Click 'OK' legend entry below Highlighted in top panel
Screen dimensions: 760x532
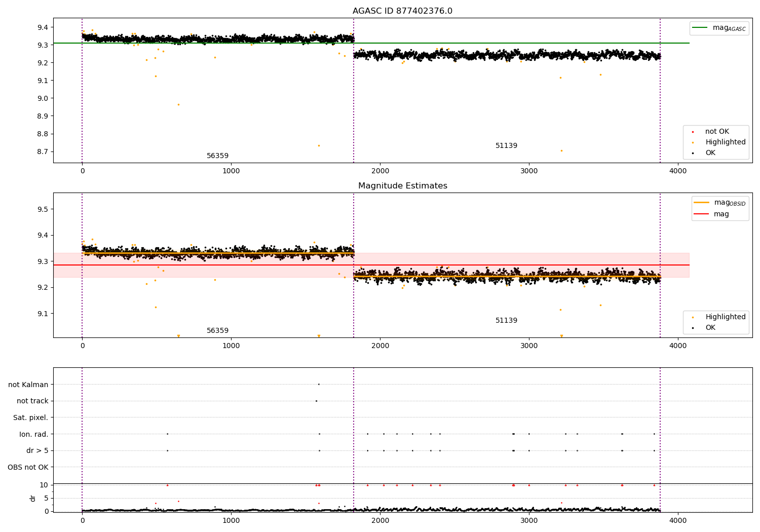pos(710,153)
